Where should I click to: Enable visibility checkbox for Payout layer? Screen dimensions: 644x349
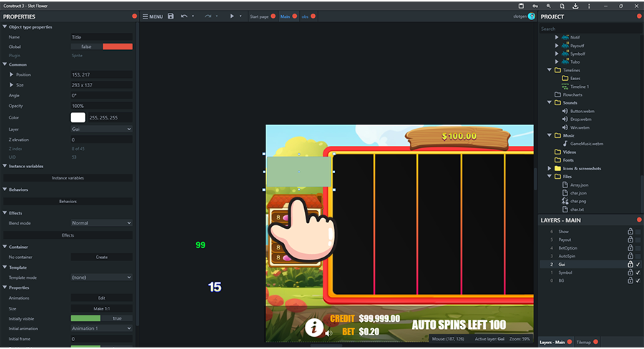pos(638,240)
